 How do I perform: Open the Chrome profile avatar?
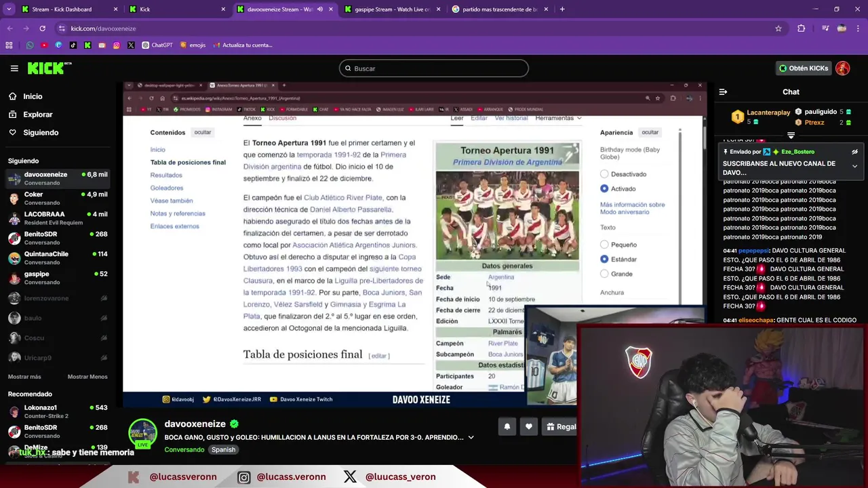[842, 28]
